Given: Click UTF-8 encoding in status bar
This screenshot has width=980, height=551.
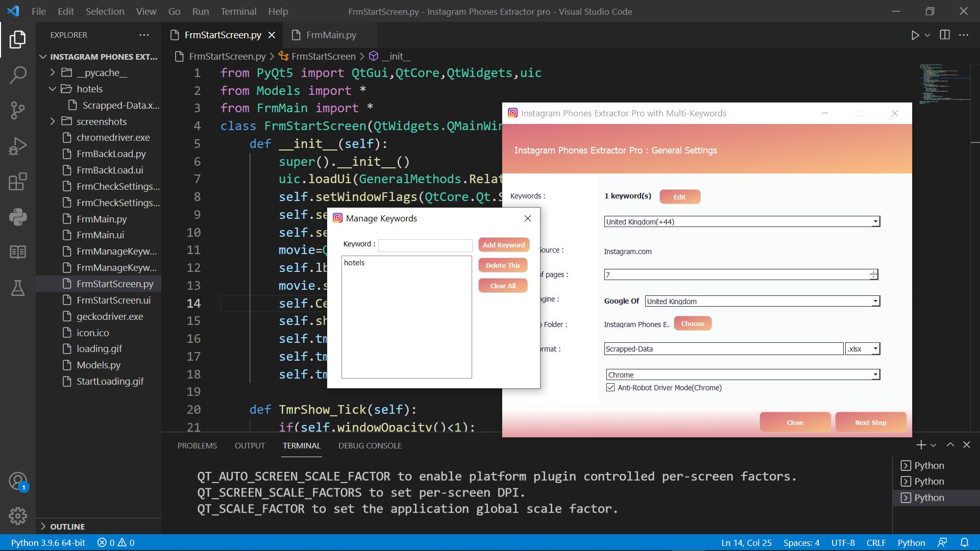Looking at the screenshot, I should 843,543.
